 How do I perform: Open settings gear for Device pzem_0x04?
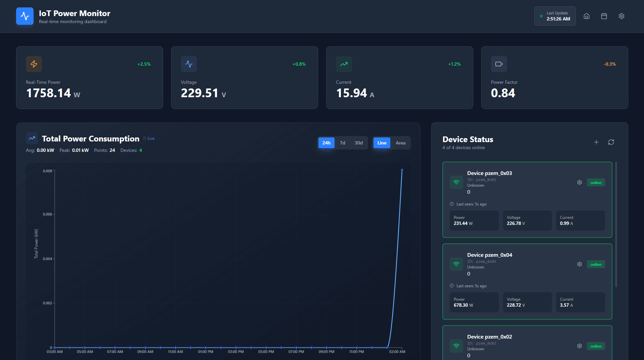point(580,264)
